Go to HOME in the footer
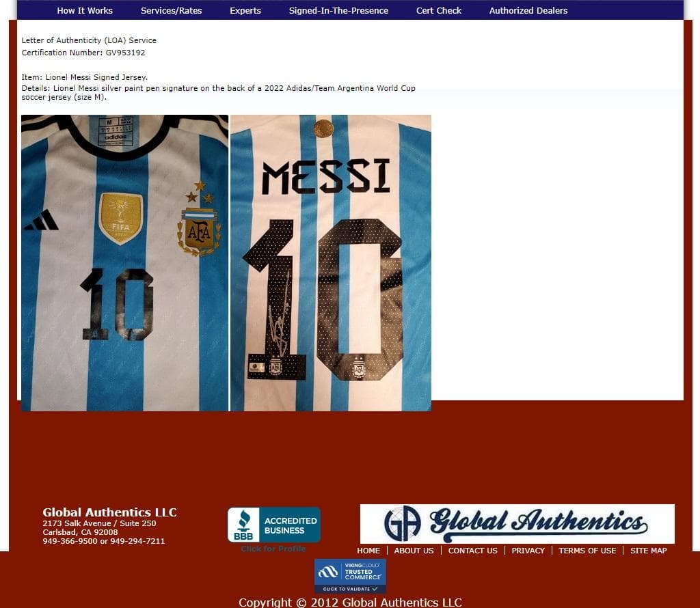700x608 pixels. tap(368, 551)
